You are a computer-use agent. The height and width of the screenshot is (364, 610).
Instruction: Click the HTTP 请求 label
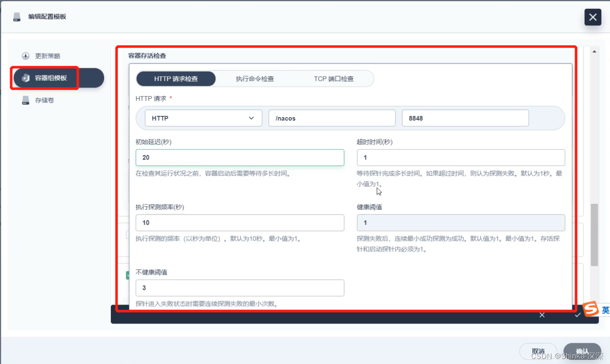coord(151,99)
